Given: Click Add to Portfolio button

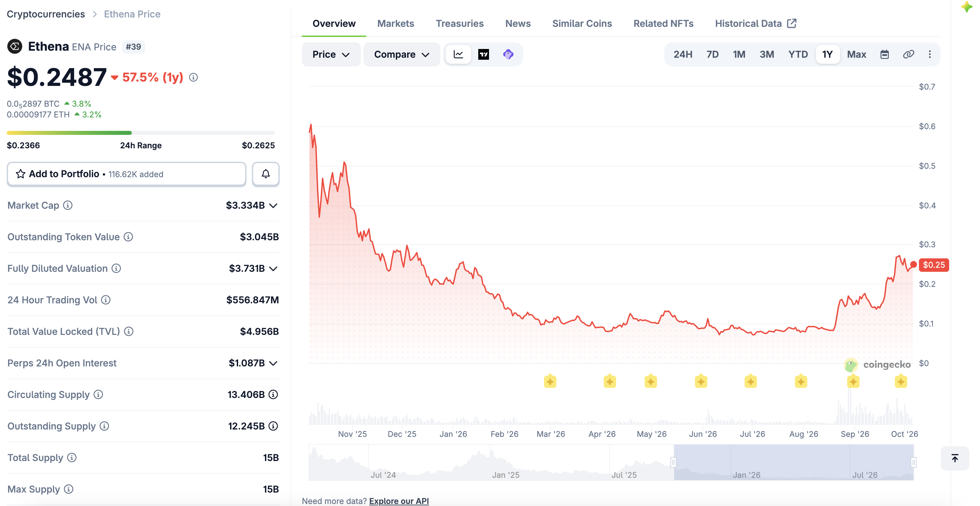Looking at the screenshot, I should coord(127,174).
